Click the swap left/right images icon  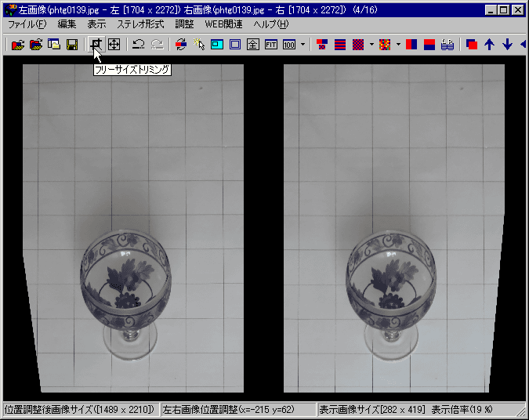(181, 45)
